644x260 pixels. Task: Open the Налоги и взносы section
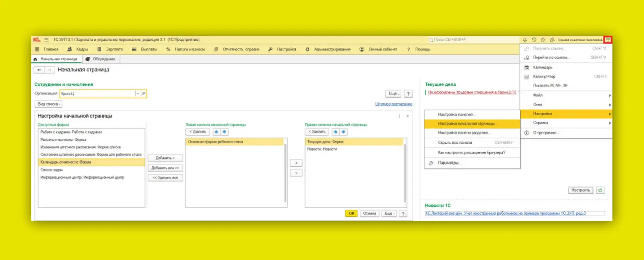pyautogui.click(x=185, y=49)
